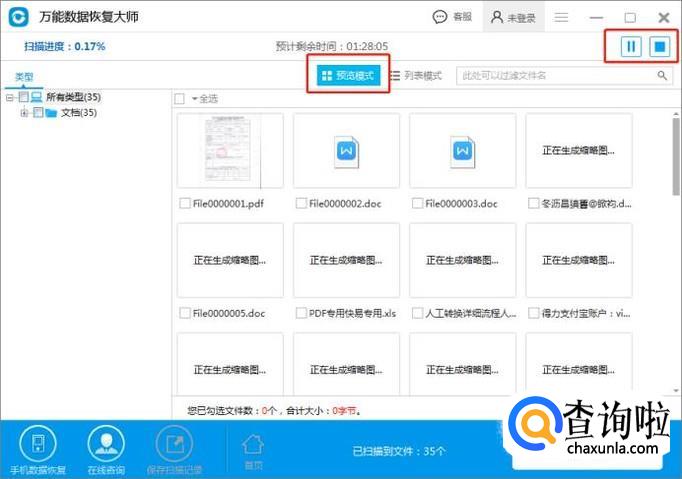The image size is (682, 479).
Task: Check the PDF专用快易专用.xls checkbox
Action: [301, 313]
